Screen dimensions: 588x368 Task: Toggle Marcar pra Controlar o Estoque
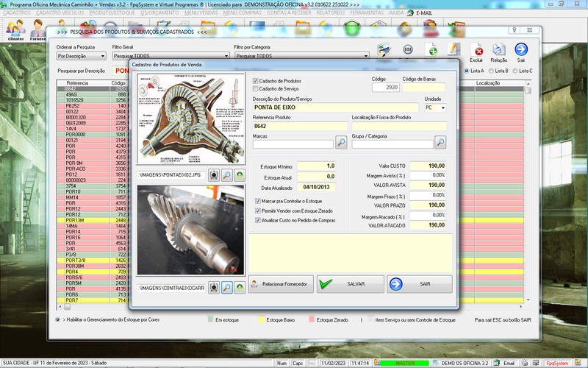(x=257, y=201)
